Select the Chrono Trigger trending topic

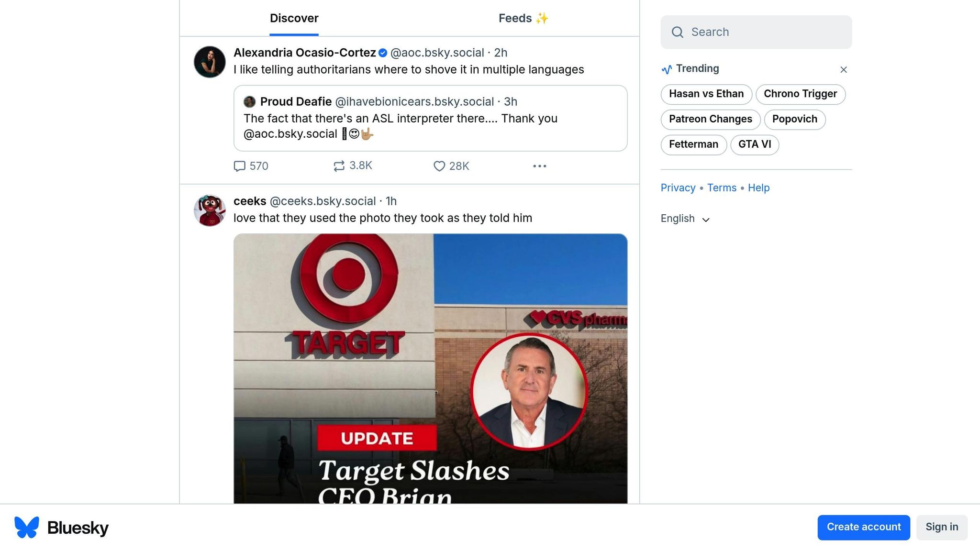800,94
